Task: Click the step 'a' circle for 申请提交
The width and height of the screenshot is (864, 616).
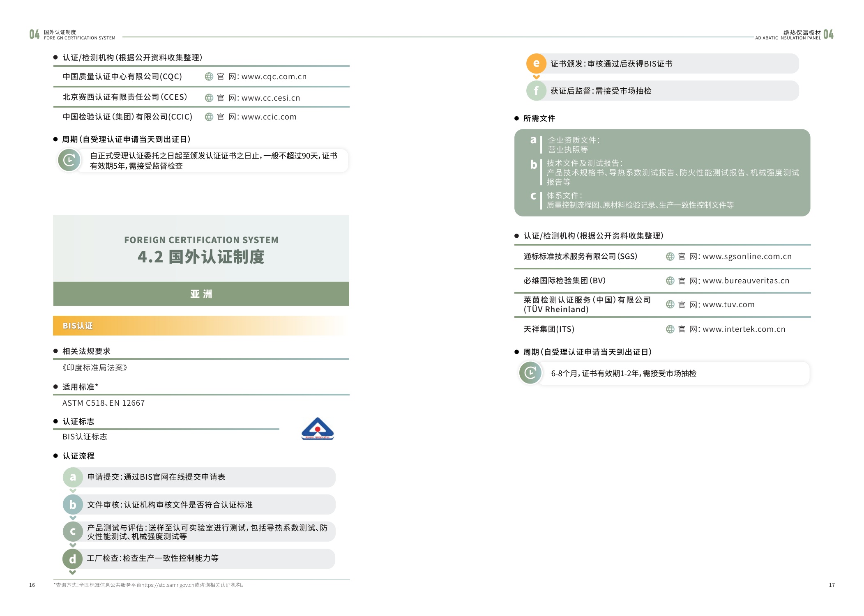Action: click(73, 477)
